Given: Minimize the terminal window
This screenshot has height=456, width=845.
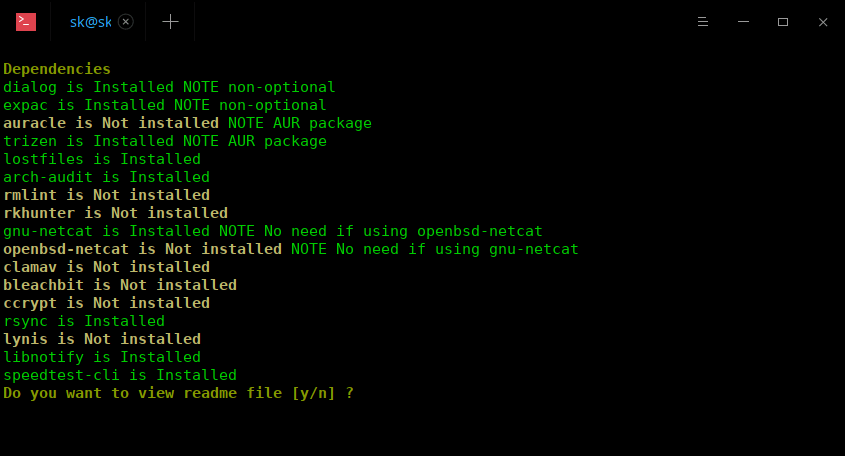Looking at the screenshot, I should pos(743,22).
